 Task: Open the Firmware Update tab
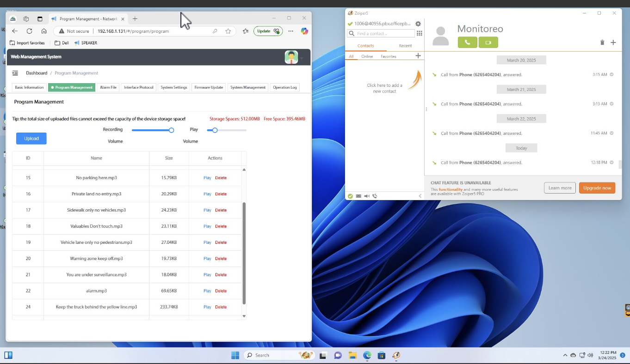[209, 87]
